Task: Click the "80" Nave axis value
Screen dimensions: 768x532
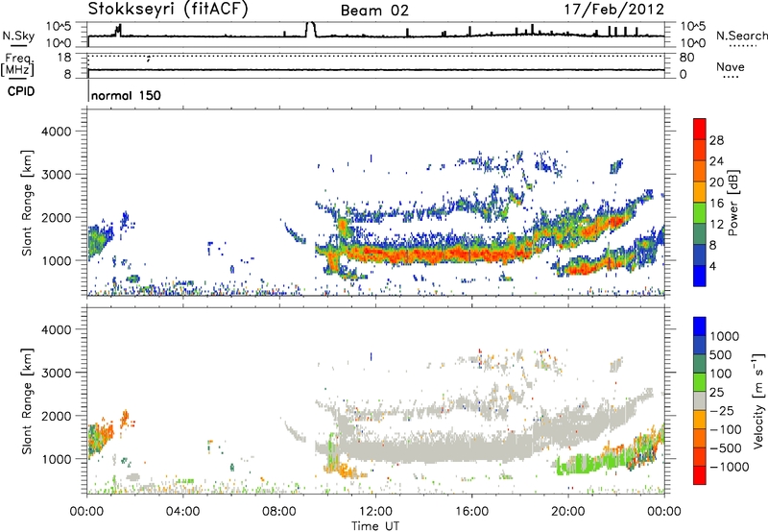Action: click(686, 58)
